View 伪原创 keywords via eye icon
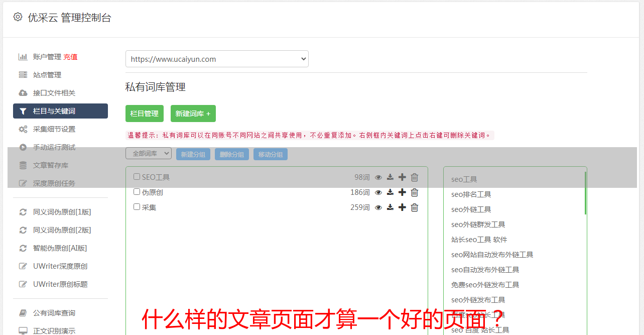This screenshot has height=335, width=644. 378,192
